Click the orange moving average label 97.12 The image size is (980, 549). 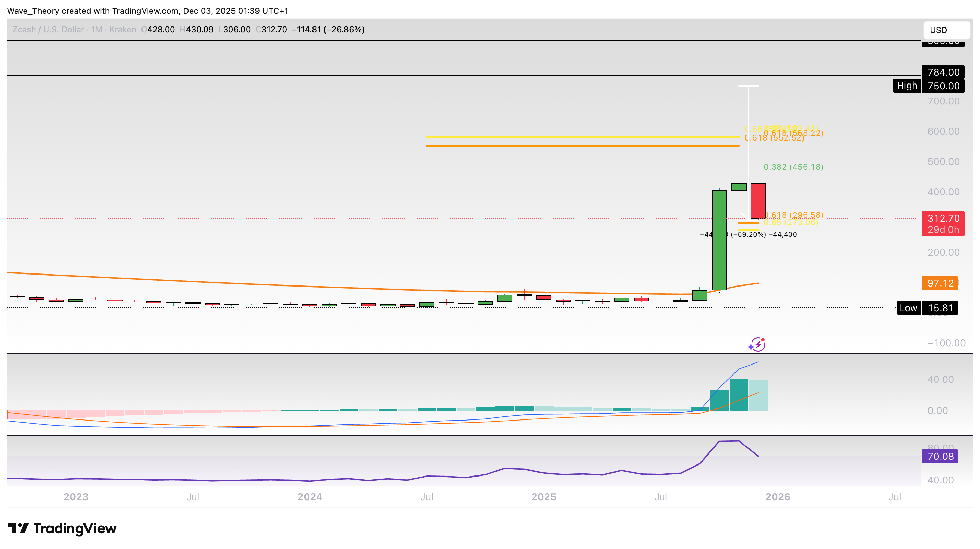coord(940,283)
